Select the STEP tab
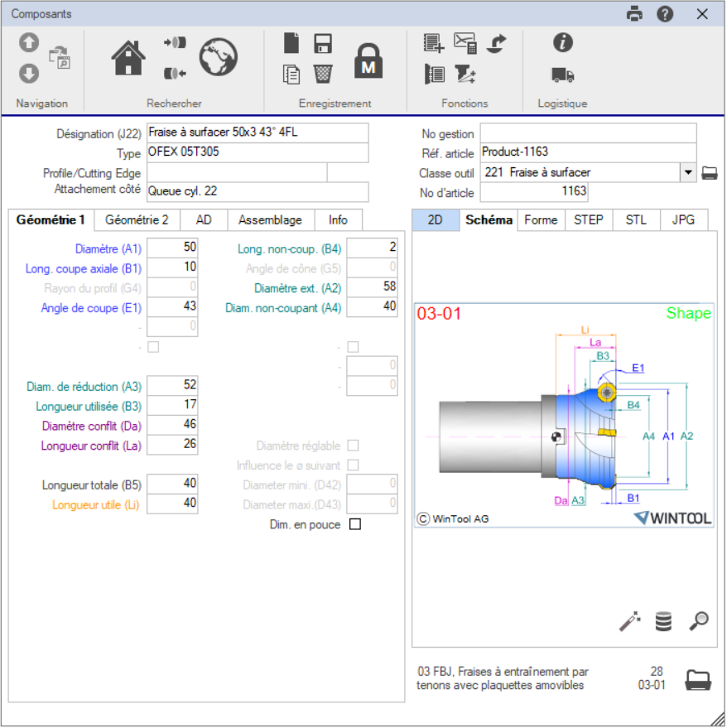Screen dimensions: 727x728 coord(589,220)
